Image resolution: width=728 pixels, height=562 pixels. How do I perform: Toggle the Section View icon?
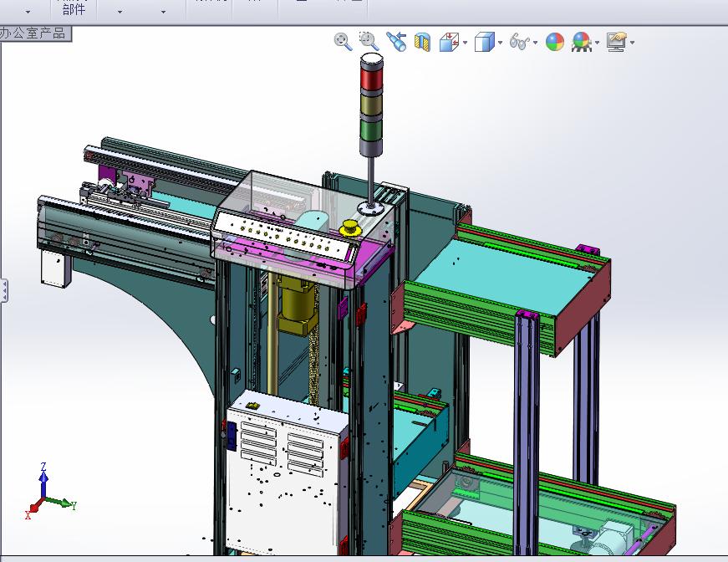pyautogui.click(x=422, y=42)
